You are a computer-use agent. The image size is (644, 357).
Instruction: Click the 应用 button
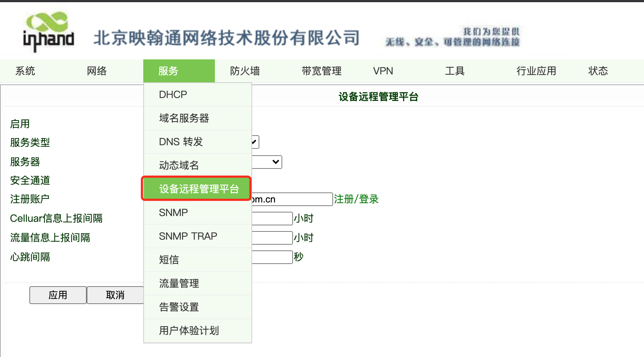pyautogui.click(x=58, y=295)
